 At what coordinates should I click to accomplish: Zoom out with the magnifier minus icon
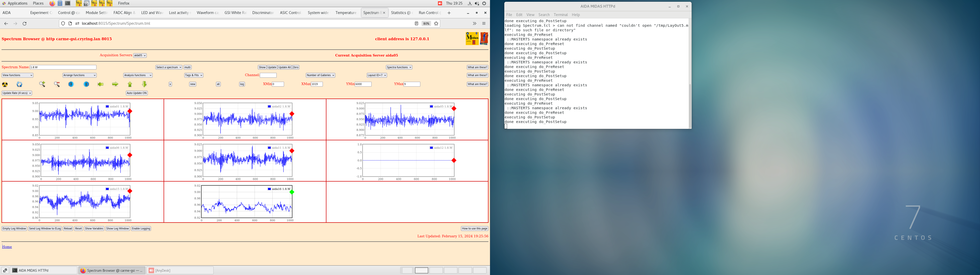[x=57, y=84]
